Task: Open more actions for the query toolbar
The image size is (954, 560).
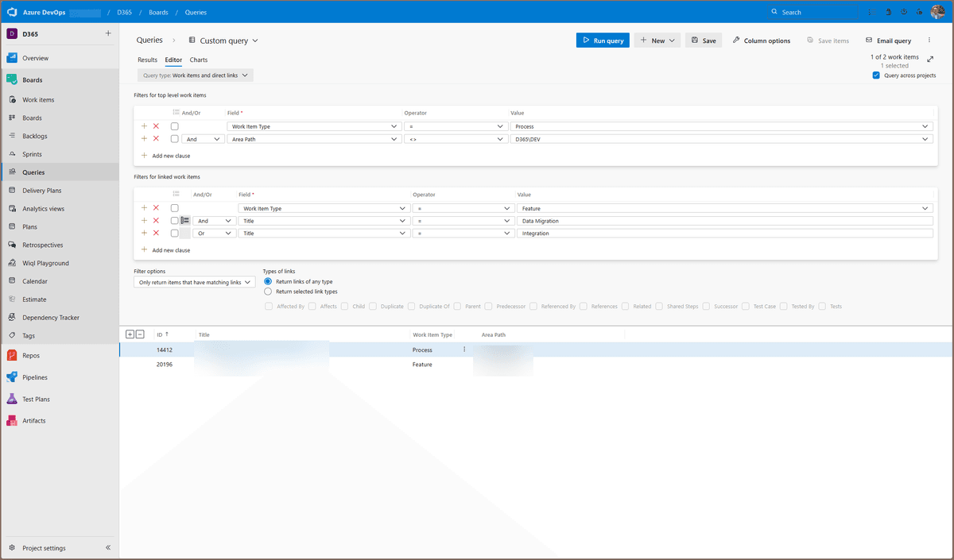Action: (929, 41)
